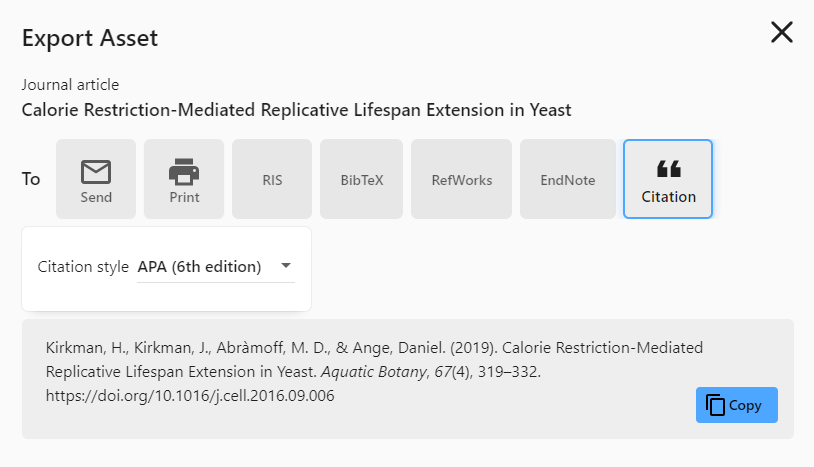
Task: Open the APA (6th edition) style selector
Action: click(x=200, y=267)
